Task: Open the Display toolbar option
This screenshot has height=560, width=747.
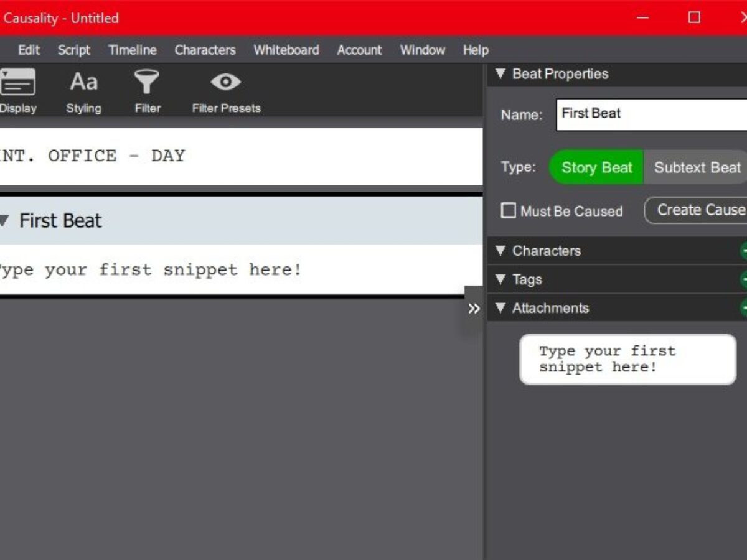Action: coord(17,91)
